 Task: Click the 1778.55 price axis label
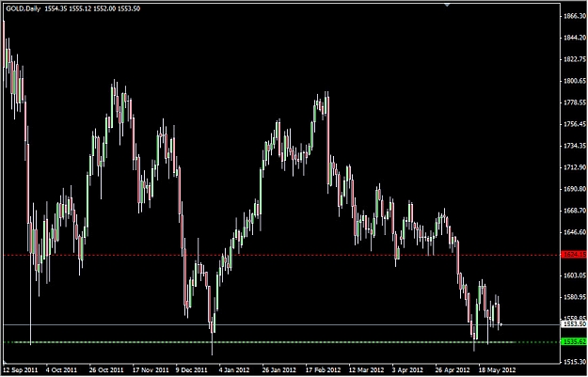(x=575, y=102)
